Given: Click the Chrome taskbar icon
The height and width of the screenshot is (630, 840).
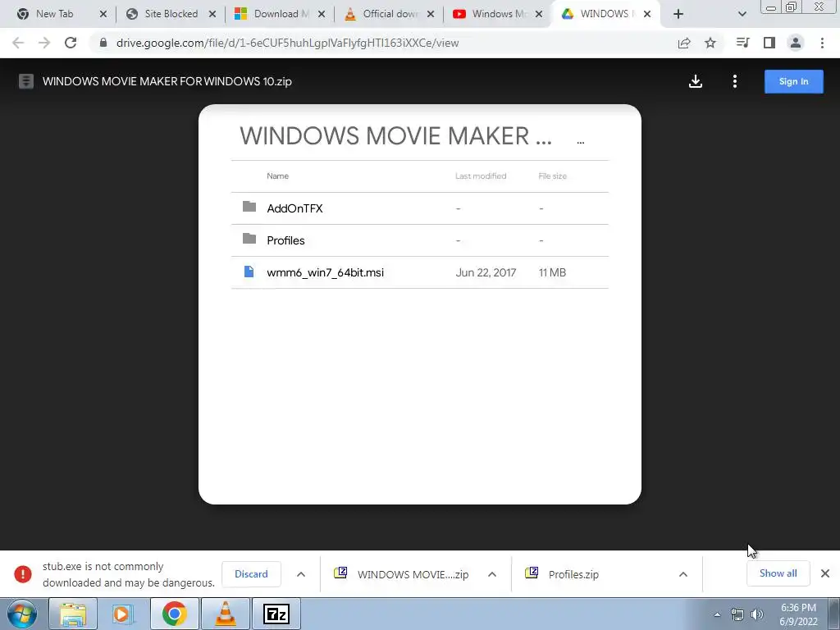Looking at the screenshot, I should (174, 614).
